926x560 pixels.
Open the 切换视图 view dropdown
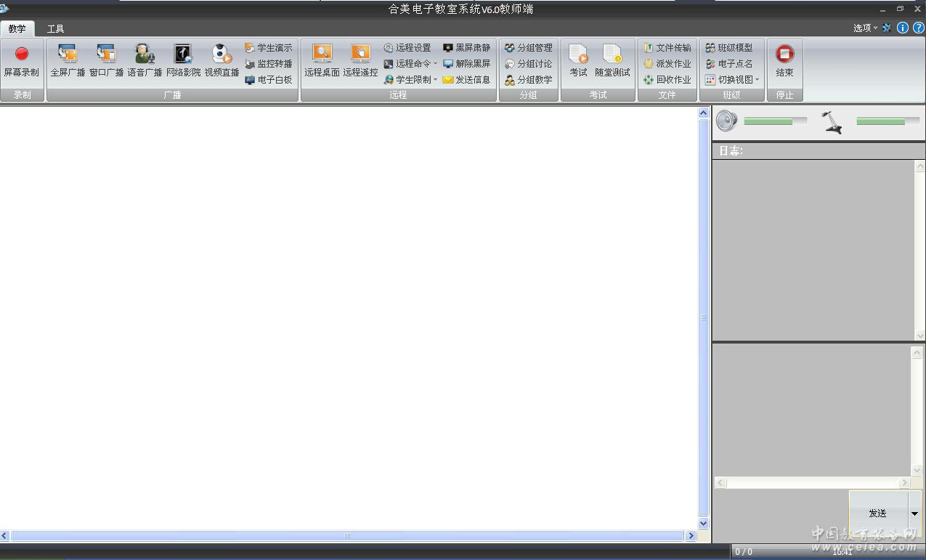pyautogui.click(x=732, y=80)
